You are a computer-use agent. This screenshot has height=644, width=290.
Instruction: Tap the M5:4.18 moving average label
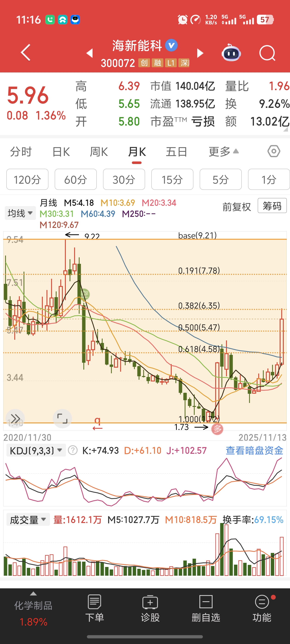point(79,203)
